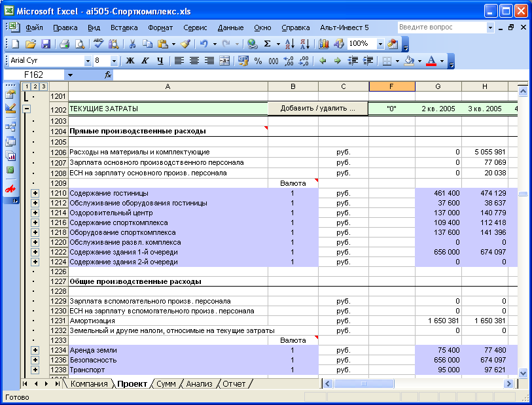
Task: Undo the last action
Action: pyautogui.click(x=204, y=44)
